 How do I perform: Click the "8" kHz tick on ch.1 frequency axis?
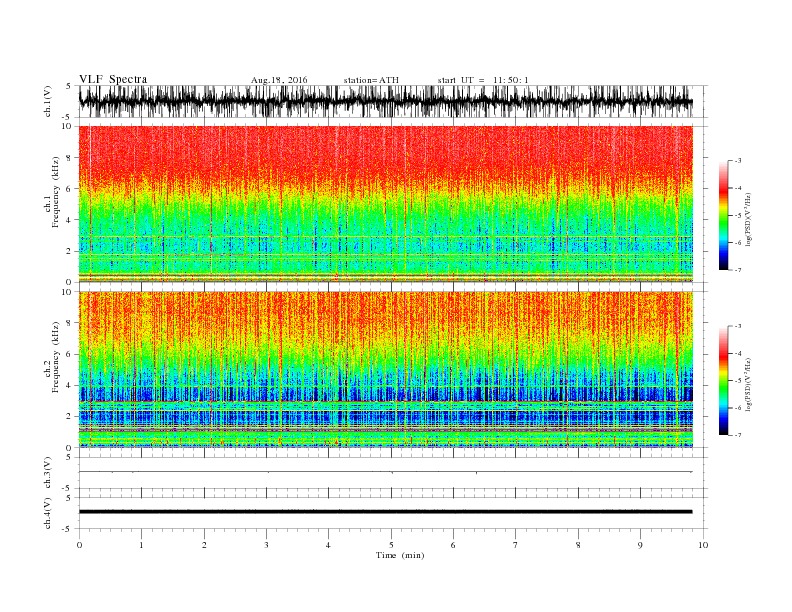[70, 158]
